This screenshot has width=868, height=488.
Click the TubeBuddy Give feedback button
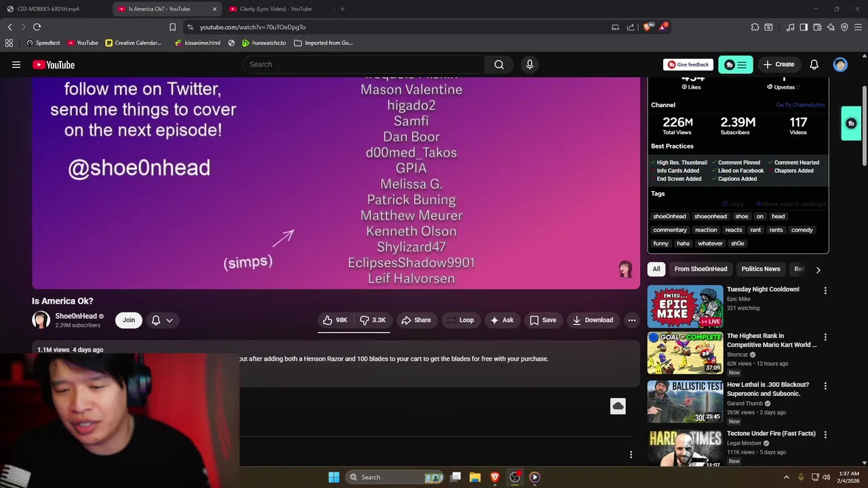click(x=688, y=64)
